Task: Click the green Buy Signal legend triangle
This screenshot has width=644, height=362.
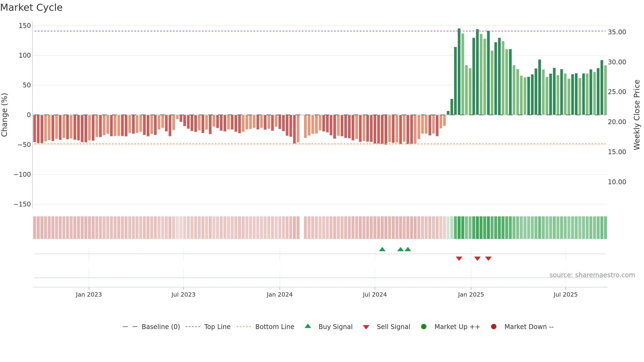Action: pyautogui.click(x=308, y=326)
